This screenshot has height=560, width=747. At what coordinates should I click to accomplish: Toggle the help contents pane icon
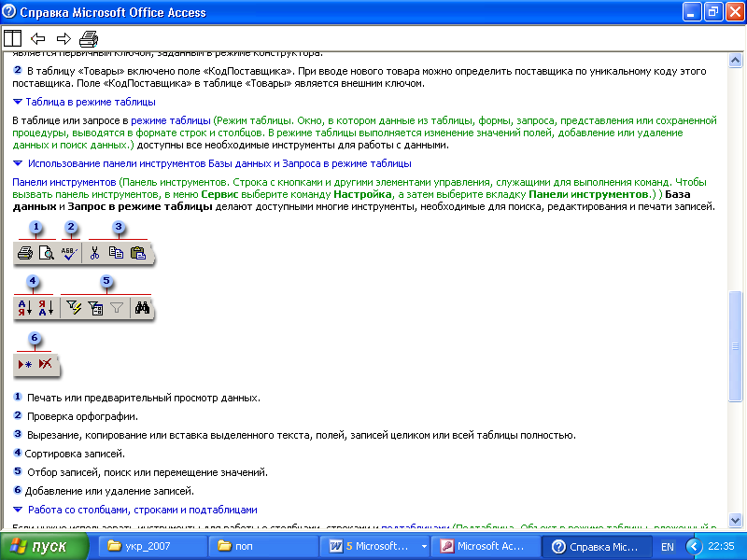pos(12,38)
